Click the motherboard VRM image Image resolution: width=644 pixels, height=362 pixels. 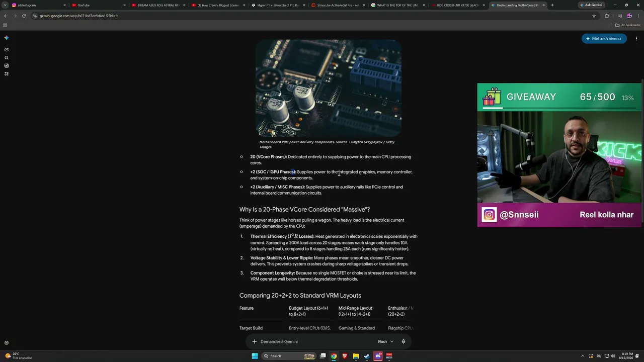tap(329, 88)
